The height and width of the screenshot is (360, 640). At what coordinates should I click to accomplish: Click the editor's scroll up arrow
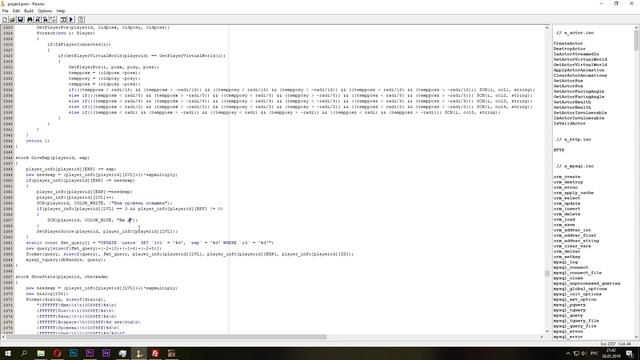click(x=547, y=27)
